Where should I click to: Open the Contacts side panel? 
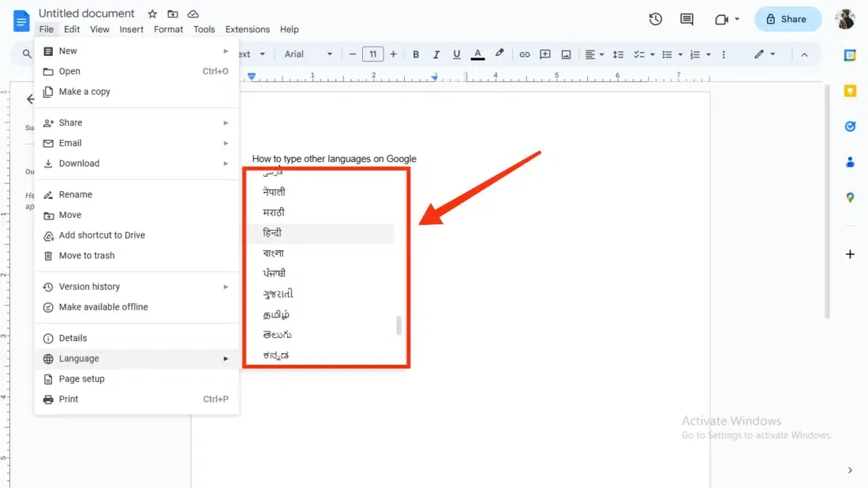click(x=850, y=163)
